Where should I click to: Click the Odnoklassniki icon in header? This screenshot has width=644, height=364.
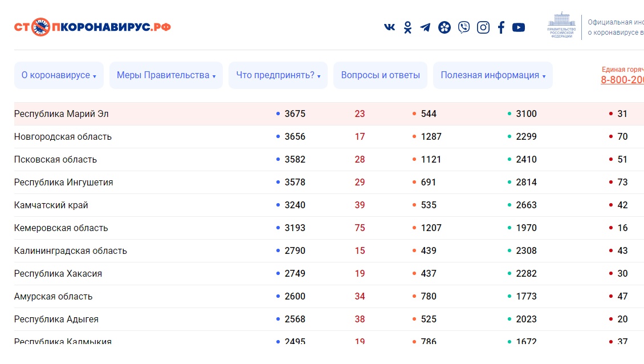tap(407, 27)
